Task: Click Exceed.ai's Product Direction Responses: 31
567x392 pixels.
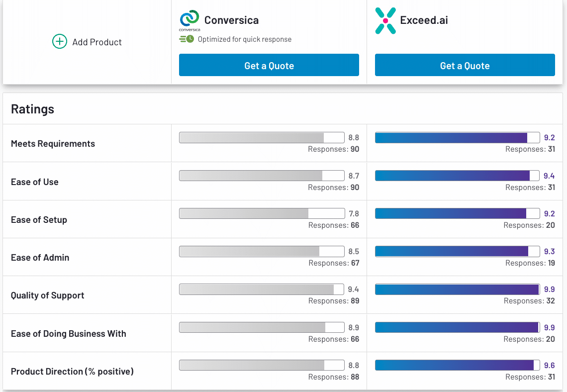Action: [x=530, y=377]
